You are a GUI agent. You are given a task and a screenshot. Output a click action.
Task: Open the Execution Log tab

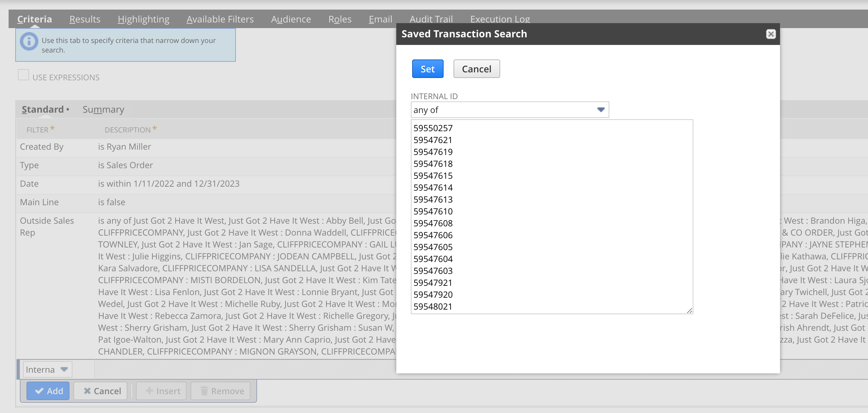(x=499, y=19)
